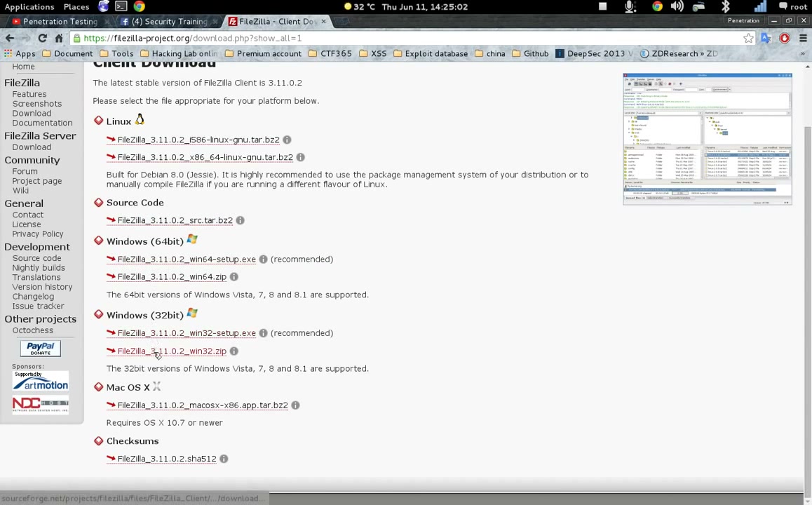Open the Hacking Lab online bookmarks folder
812x505 pixels.
tap(180, 53)
